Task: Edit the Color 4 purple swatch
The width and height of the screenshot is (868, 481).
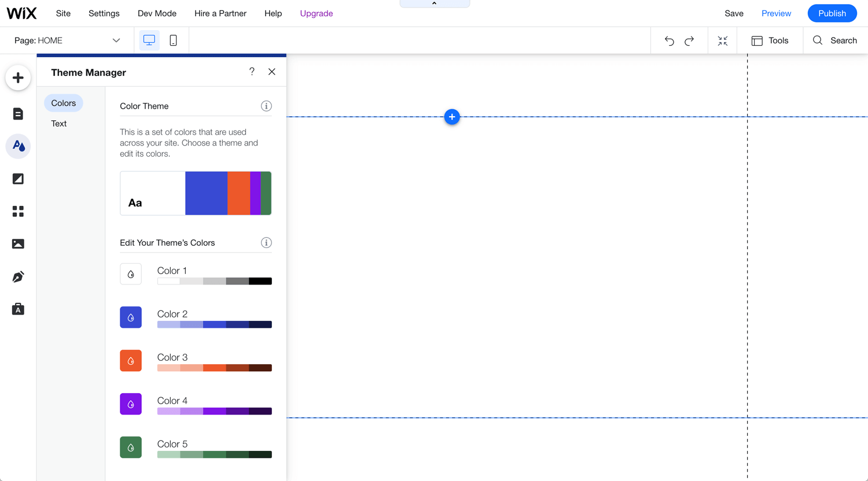Action: pos(131,404)
